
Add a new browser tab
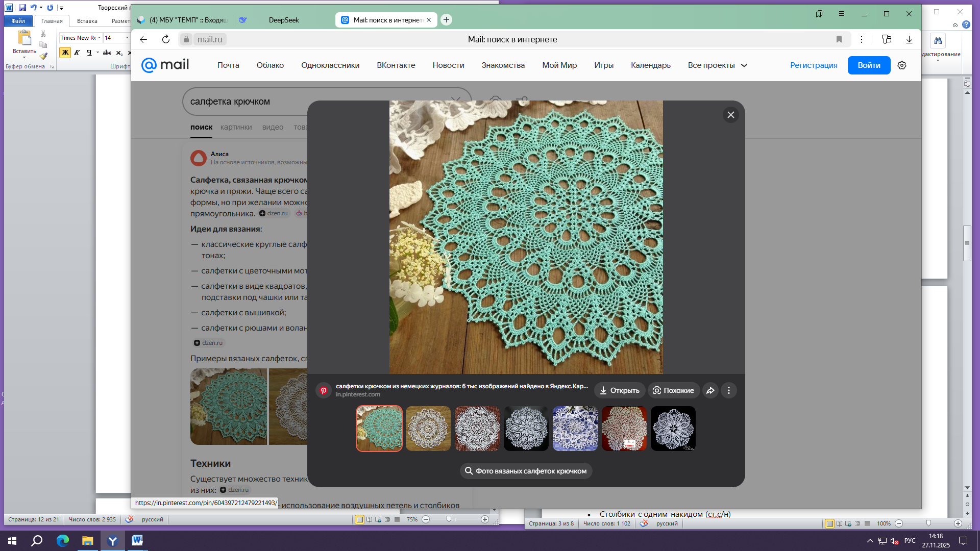(x=446, y=20)
